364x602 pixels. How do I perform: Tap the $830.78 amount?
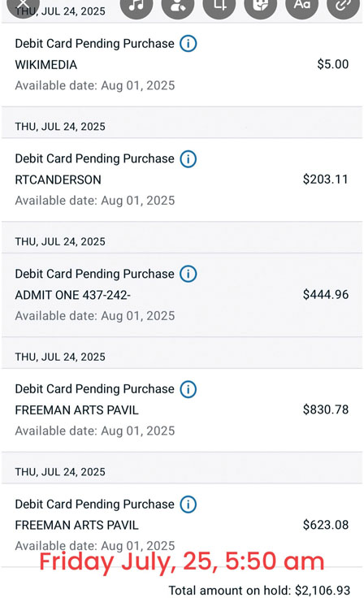(x=326, y=409)
